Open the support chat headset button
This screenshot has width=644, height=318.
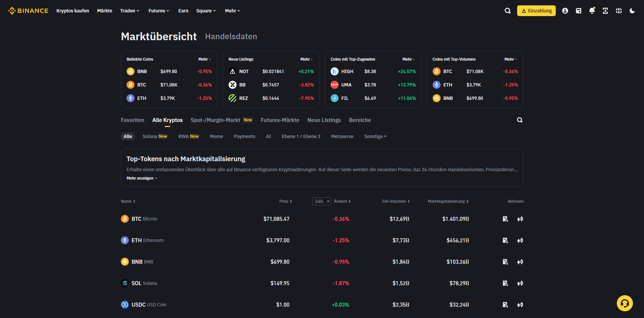[625, 303]
